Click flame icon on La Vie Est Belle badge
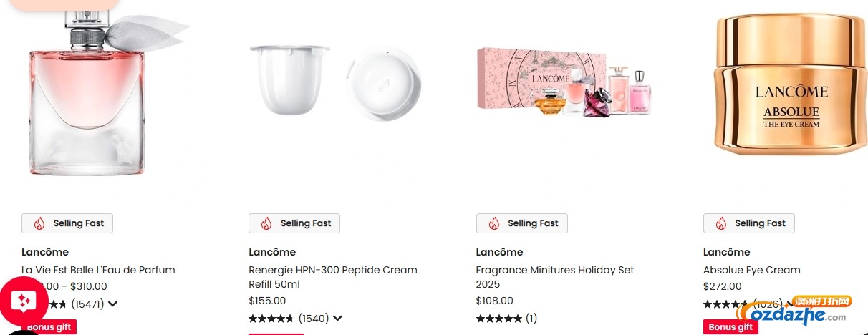 [x=39, y=223]
